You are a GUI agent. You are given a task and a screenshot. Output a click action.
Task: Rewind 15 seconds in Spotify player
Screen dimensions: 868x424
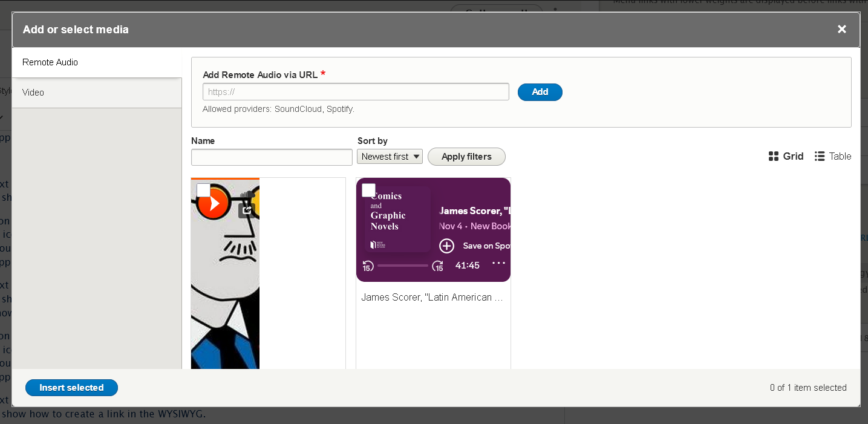point(368,266)
